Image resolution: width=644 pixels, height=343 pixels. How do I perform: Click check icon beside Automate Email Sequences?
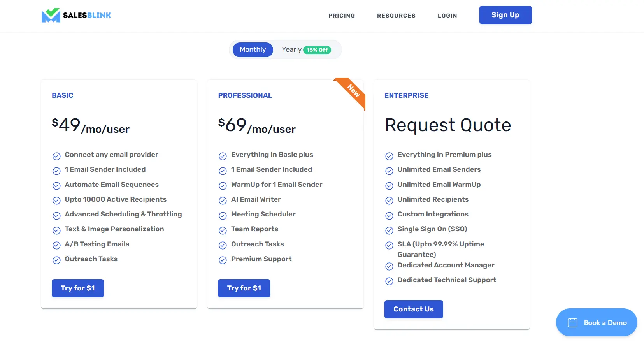coord(56,186)
